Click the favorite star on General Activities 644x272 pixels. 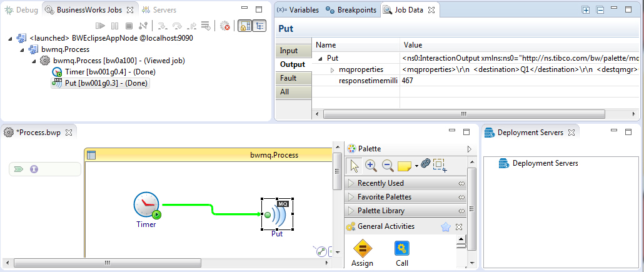tap(446, 227)
